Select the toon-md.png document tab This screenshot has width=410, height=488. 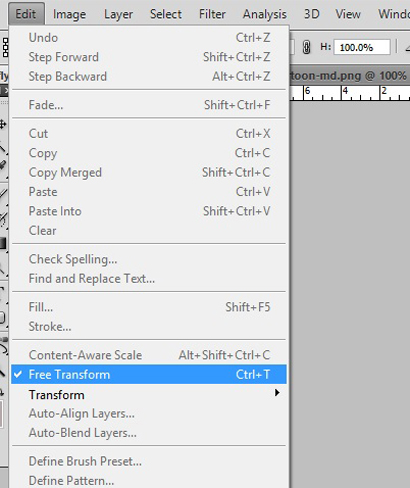tap(350, 76)
